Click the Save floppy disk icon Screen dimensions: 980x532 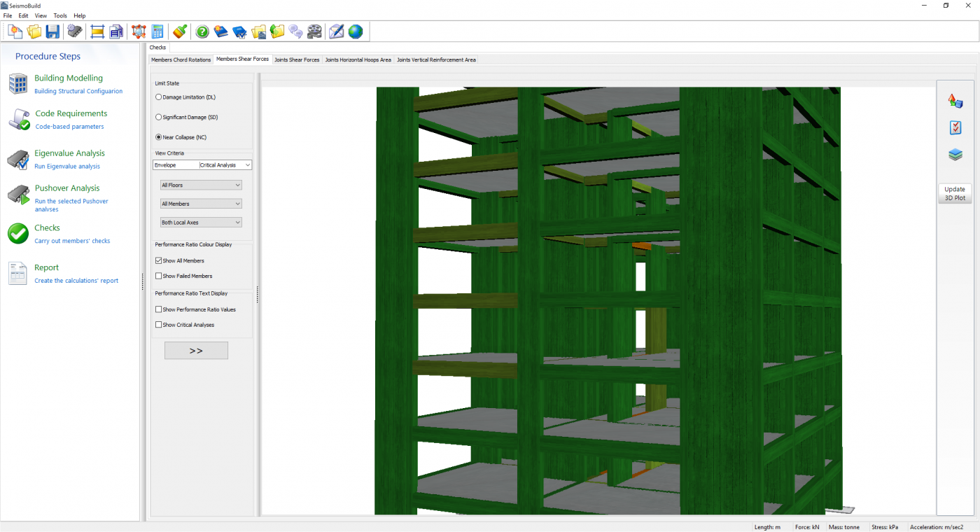52,31
